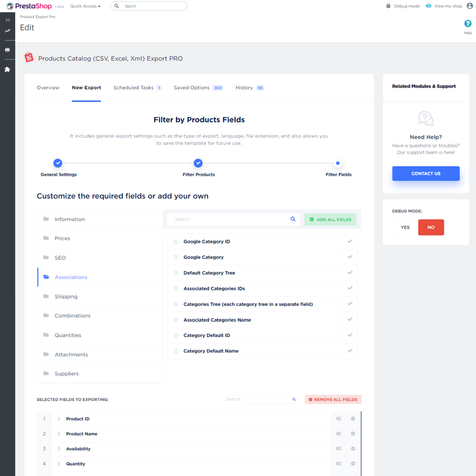This screenshot has width=476, height=476.
Task: Open the user profile avatar icon
Action: (470, 6)
